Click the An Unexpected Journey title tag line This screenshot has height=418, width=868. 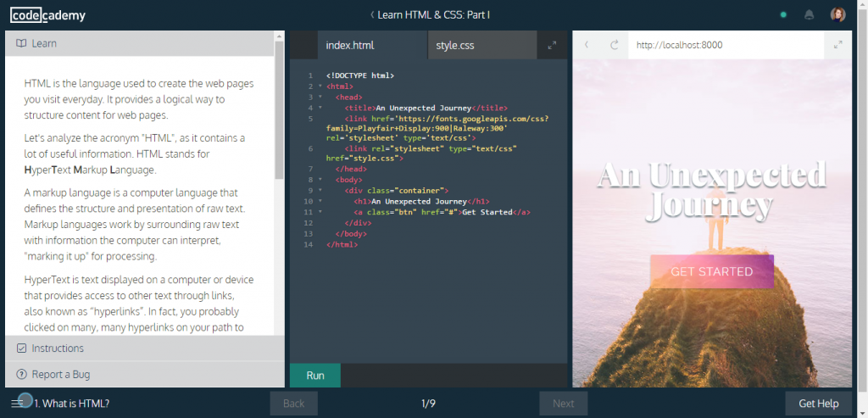[426, 108]
